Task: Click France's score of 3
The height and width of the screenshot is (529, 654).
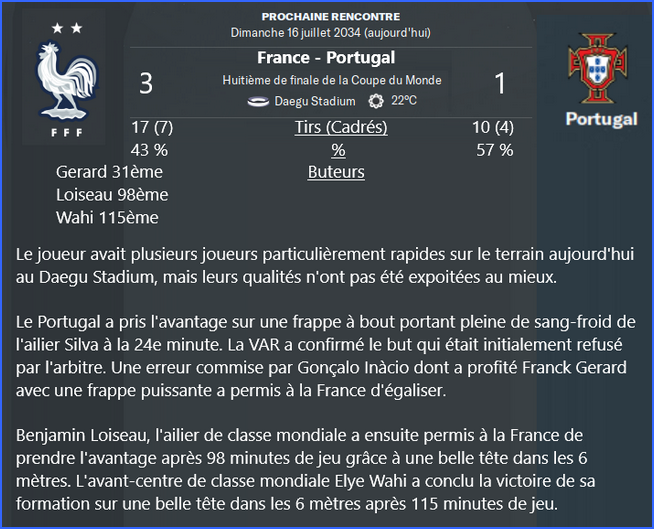Action: [146, 83]
